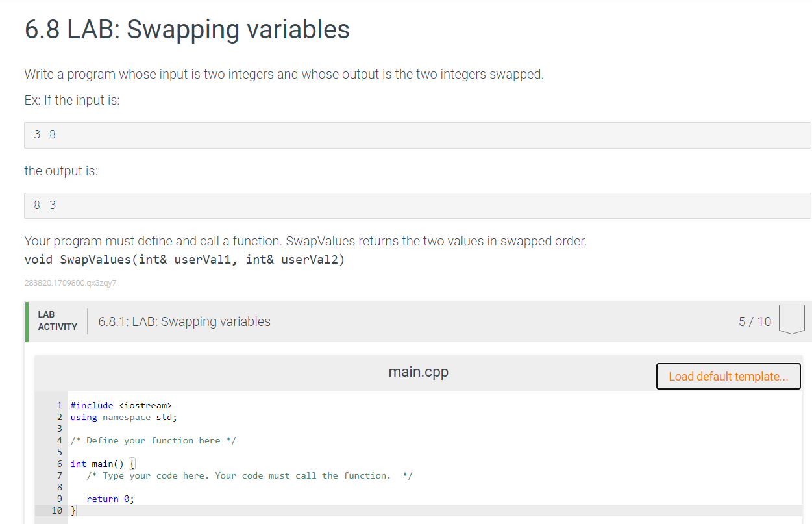The image size is (812, 524).
Task: Place cursor on the #include <iostream> line
Action: click(120, 405)
